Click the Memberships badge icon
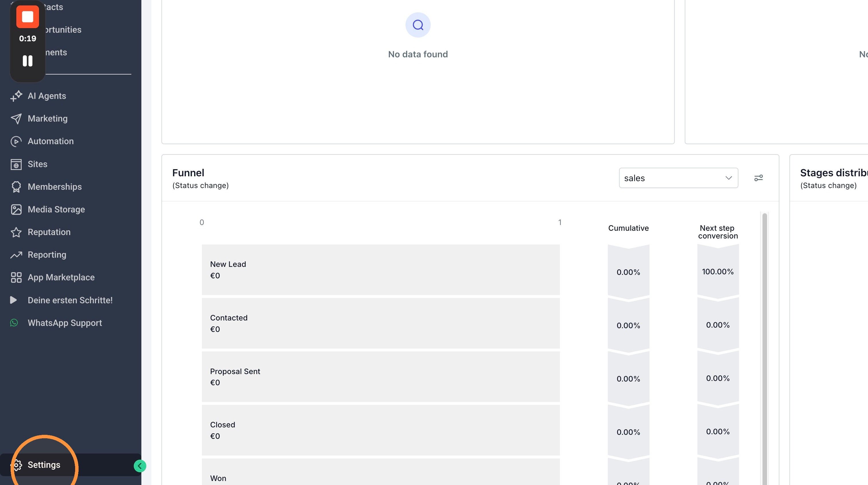Image resolution: width=868 pixels, height=485 pixels. 16,187
